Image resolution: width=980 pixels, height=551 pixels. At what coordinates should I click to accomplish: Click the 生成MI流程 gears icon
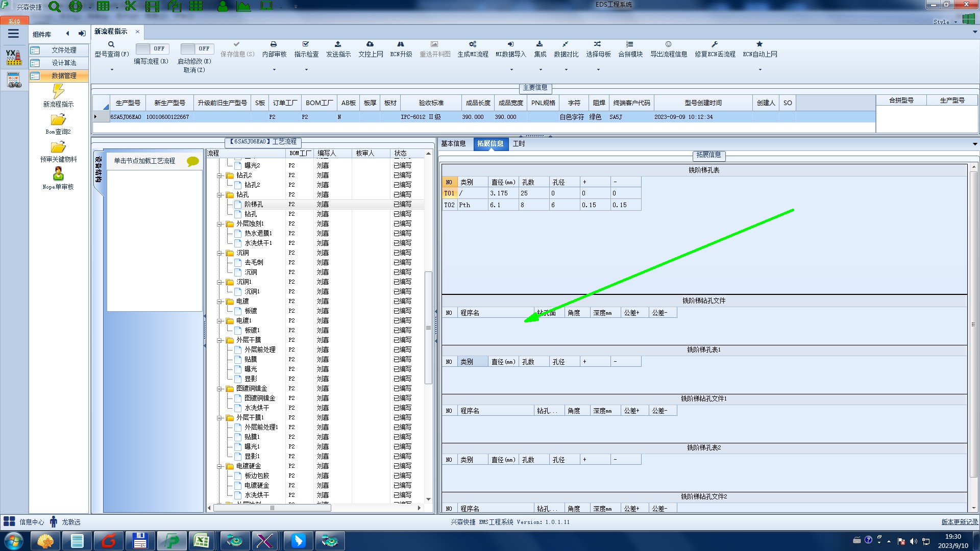473,44
